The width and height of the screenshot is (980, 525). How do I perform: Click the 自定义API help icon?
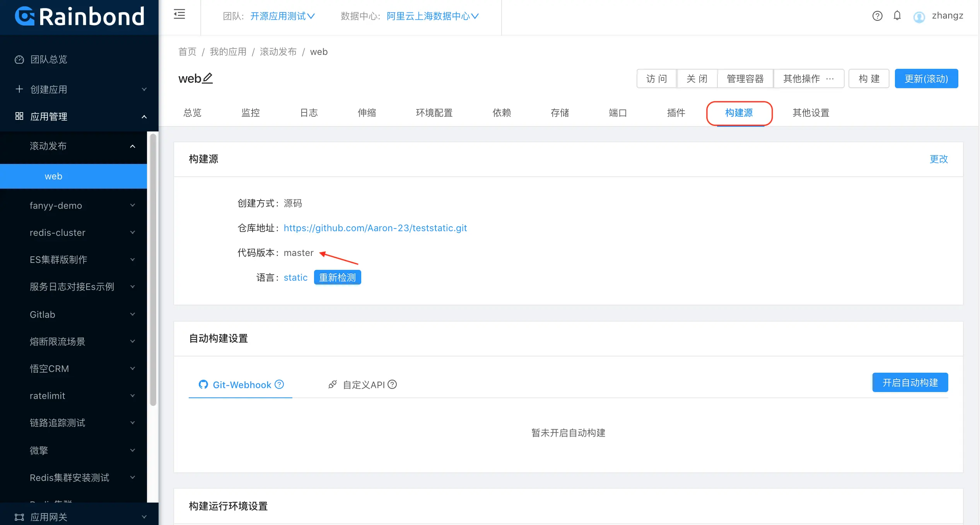click(392, 384)
